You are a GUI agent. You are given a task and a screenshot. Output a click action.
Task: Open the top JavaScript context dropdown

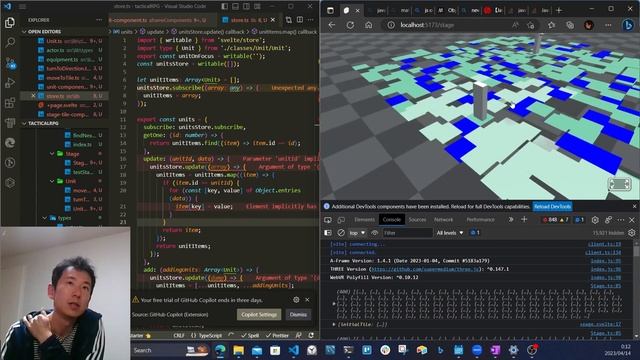pyautogui.click(x=357, y=233)
